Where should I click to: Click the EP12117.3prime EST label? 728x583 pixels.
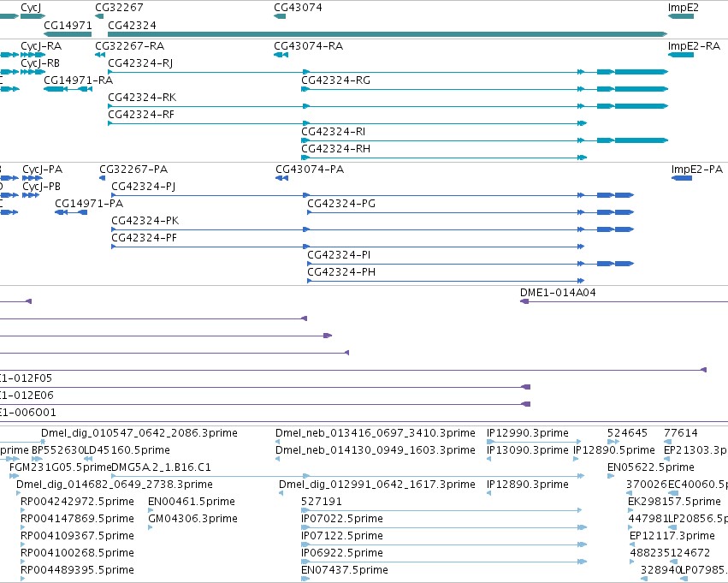[672, 536]
